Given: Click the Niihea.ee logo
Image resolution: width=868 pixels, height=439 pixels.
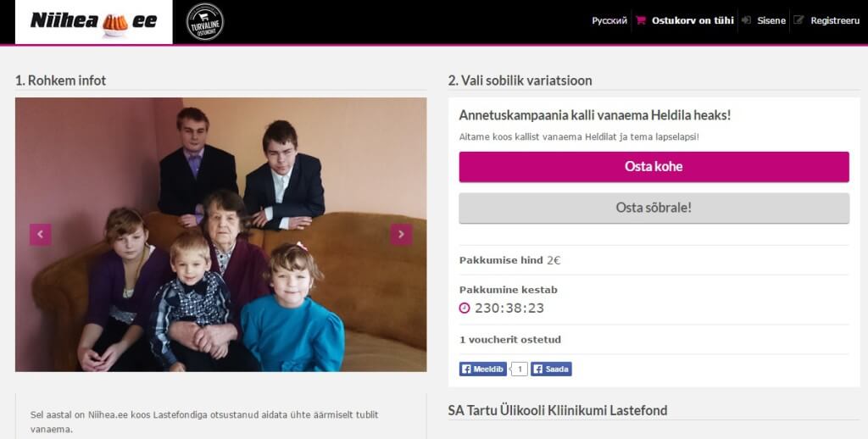Looking at the screenshot, I should (93, 22).
